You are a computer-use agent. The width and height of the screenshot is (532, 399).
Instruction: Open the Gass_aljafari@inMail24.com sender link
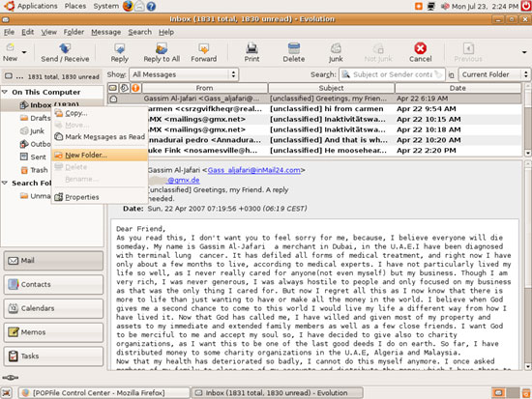point(253,170)
